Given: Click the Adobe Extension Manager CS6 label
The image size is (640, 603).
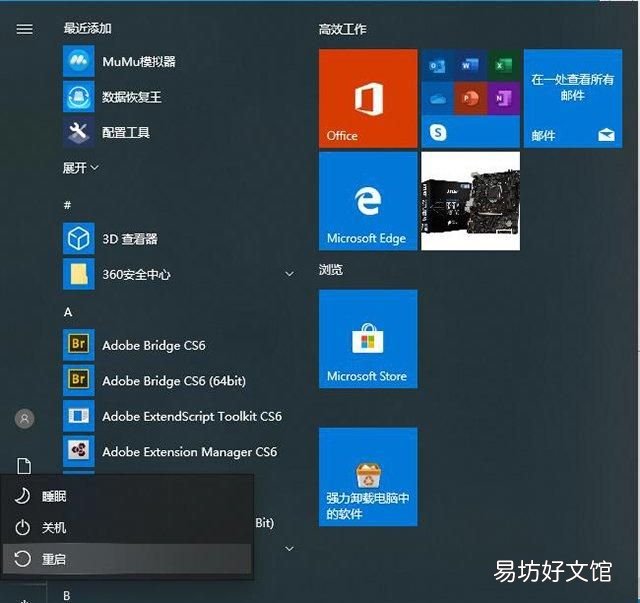Looking at the screenshot, I should point(189,452).
